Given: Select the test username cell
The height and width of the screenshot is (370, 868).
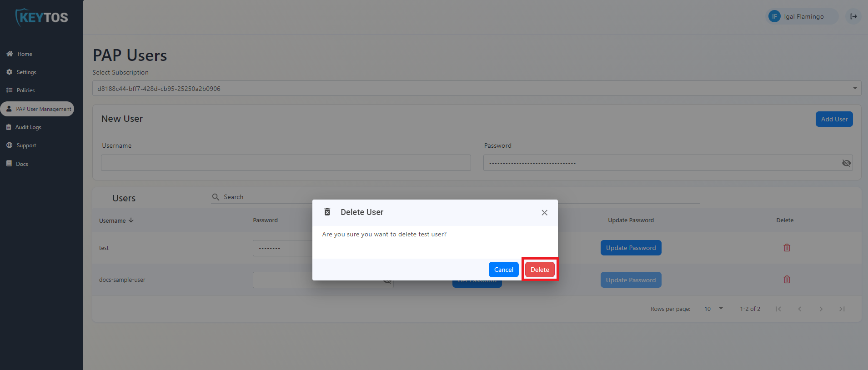Looking at the screenshot, I should pyautogui.click(x=104, y=248).
